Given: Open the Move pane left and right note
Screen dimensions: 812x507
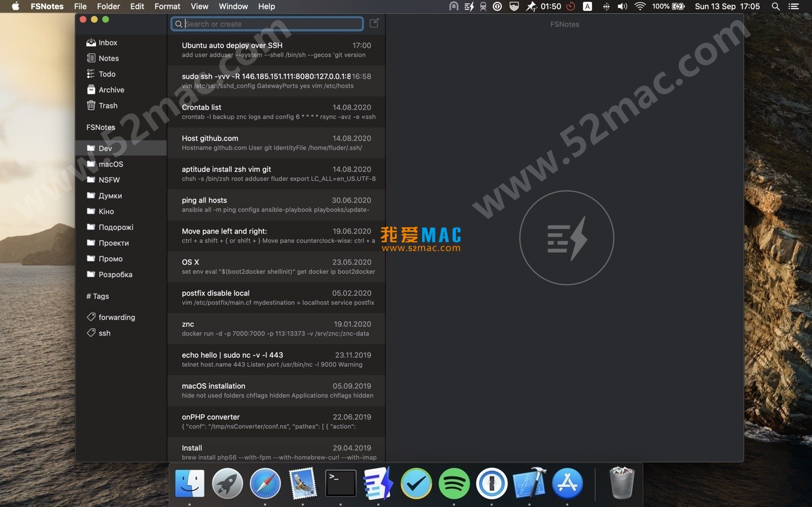Looking at the screenshot, I should coord(276,236).
